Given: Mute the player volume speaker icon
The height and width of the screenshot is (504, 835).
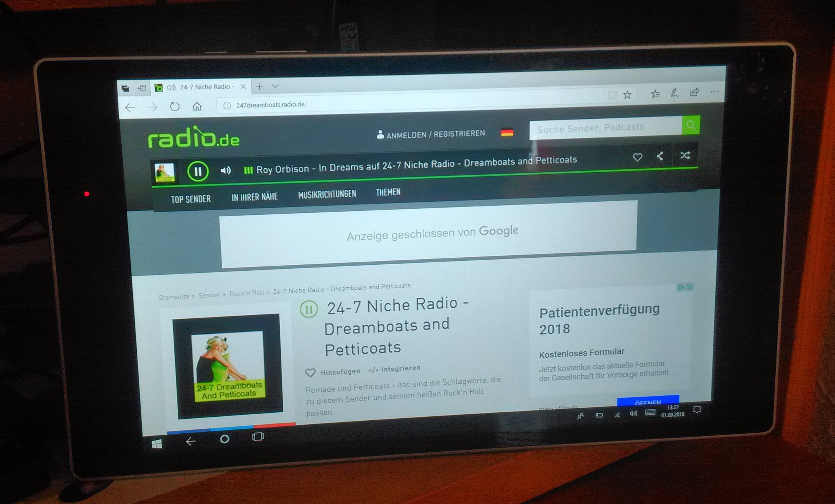Looking at the screenshot, I should [x=226, y=170].
